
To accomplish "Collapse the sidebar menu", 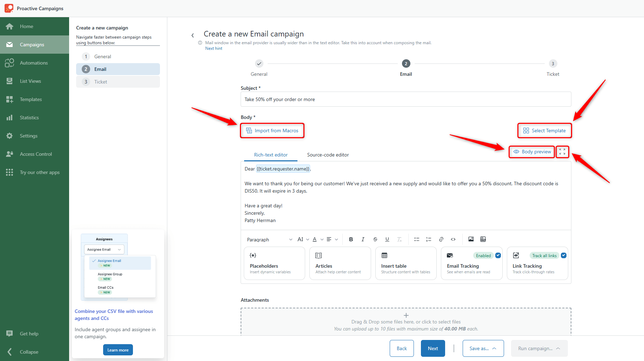I will point(34,352).
